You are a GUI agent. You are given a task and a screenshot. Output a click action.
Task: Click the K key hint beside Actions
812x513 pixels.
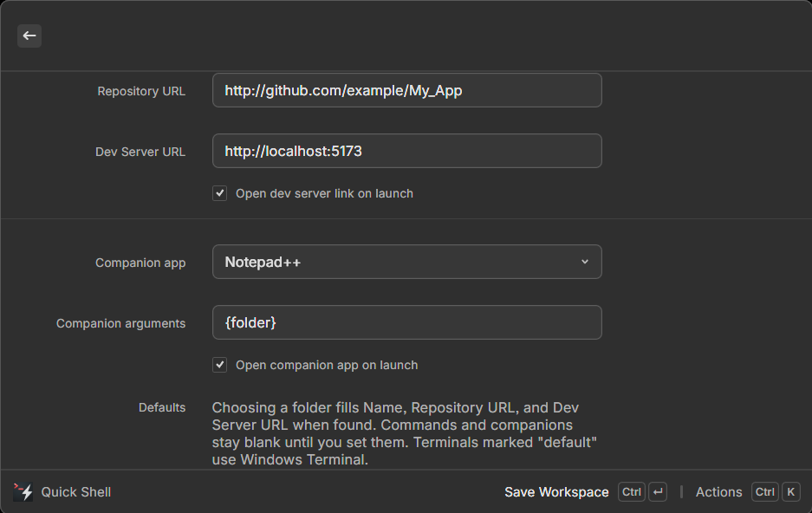(790, 492)
